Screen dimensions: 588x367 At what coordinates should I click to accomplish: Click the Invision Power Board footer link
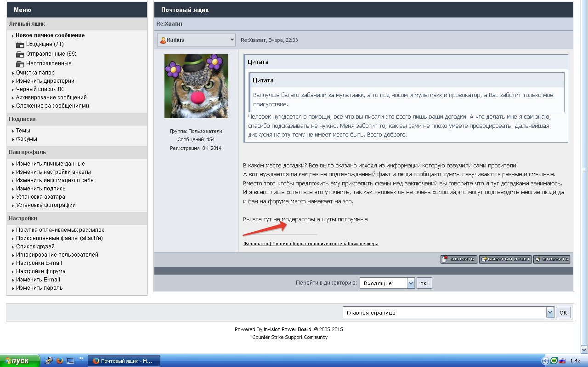[x=288, y=329]
